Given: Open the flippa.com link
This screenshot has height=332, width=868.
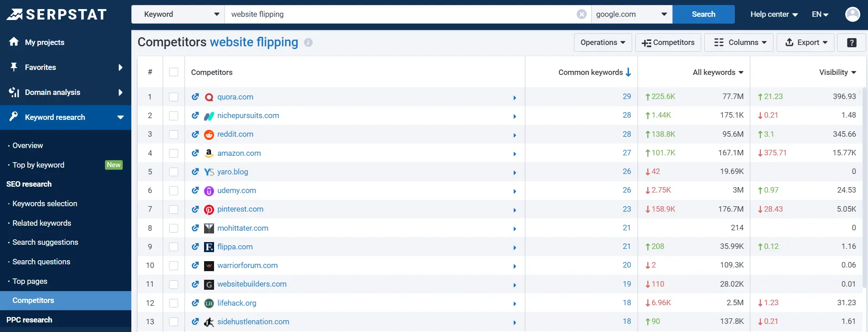Looking at the screenshot, I should (x=235, y=247).
